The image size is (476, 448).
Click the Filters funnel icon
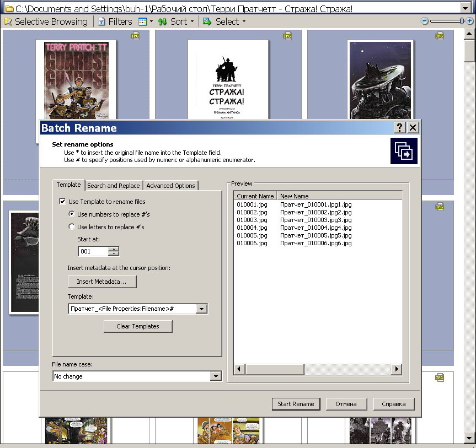coord(101,21)
